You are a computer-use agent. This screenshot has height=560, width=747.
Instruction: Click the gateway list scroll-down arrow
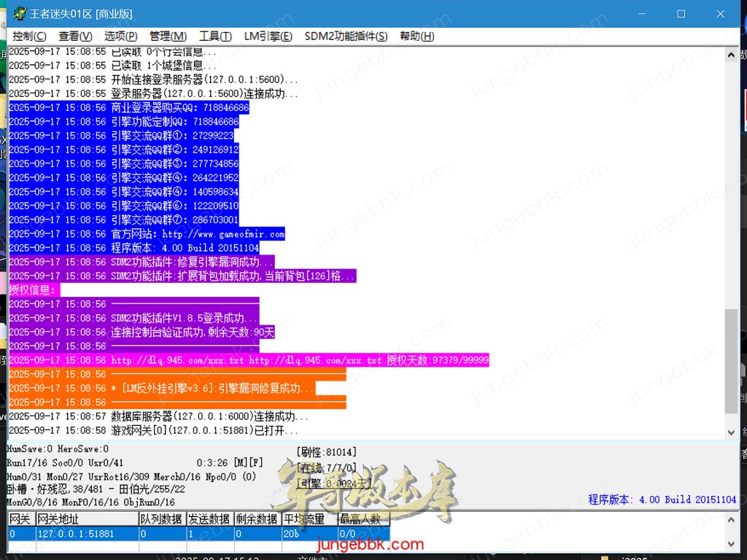731,544
